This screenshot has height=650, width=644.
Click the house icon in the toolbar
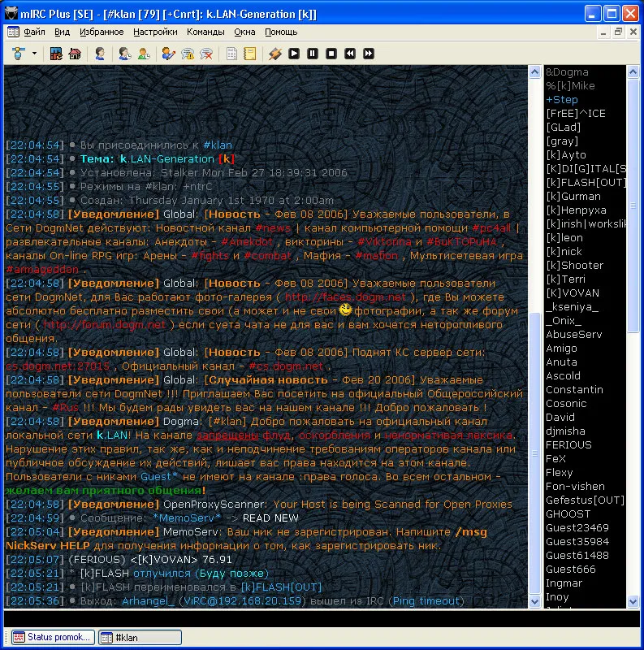coord(75,54)
